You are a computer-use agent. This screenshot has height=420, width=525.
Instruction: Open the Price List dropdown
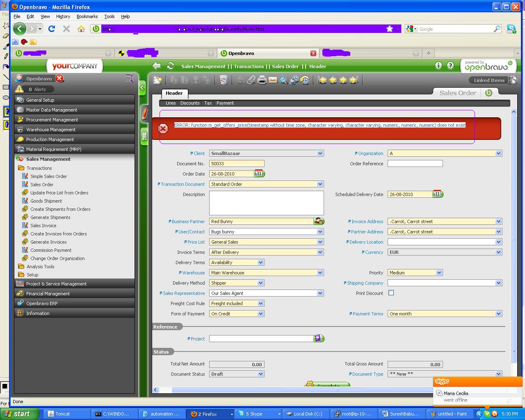320,242
